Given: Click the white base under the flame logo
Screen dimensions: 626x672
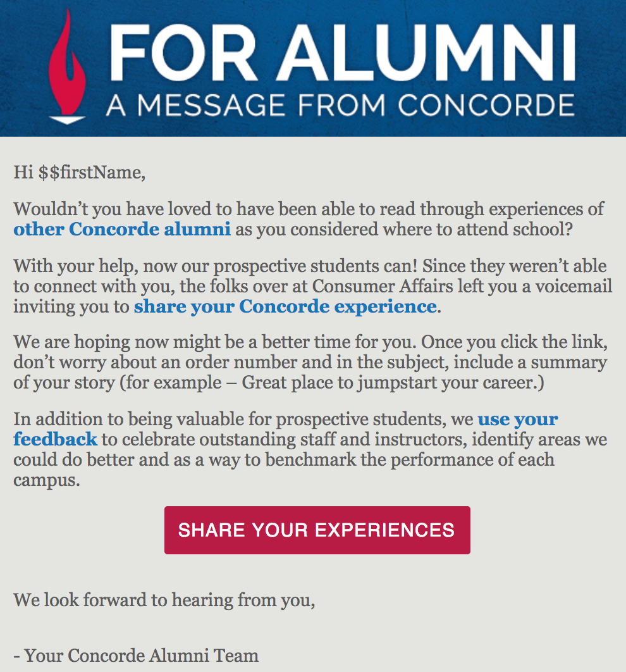Looking at the screenshot, I should (67, 120).
